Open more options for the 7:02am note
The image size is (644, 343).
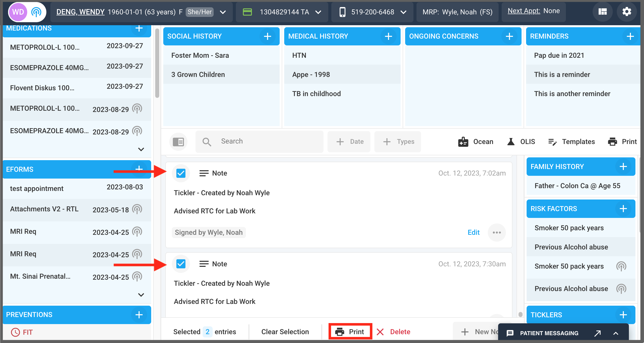497,233
